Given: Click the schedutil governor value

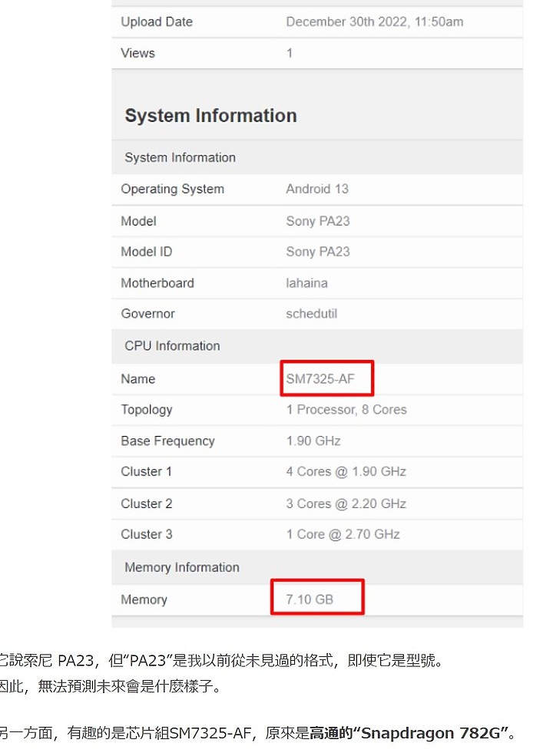Looking at the screenshot, I should point(312,314).
